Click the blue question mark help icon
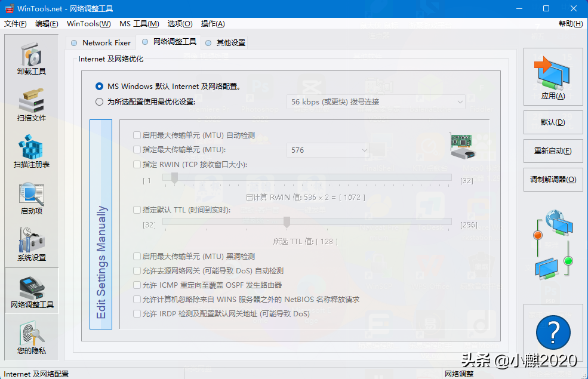The image size is (588, 379). [x=553, y=332]
